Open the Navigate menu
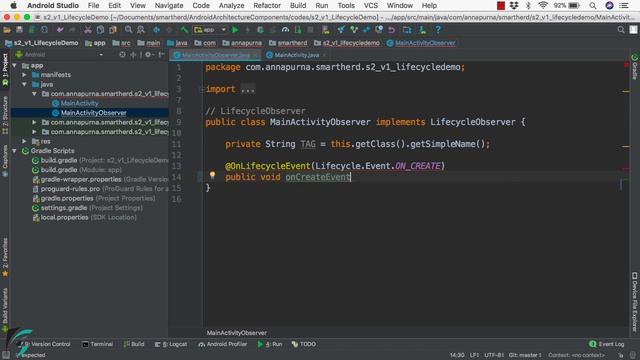 tap(169, 5)
